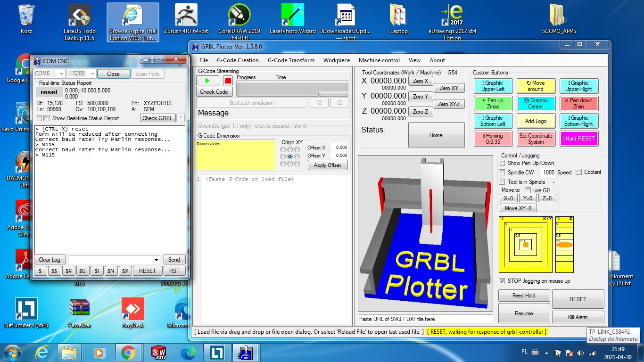Enable Show Pen Up/Down checkbox
Screen dimensions: 644x362
point(502,163)
